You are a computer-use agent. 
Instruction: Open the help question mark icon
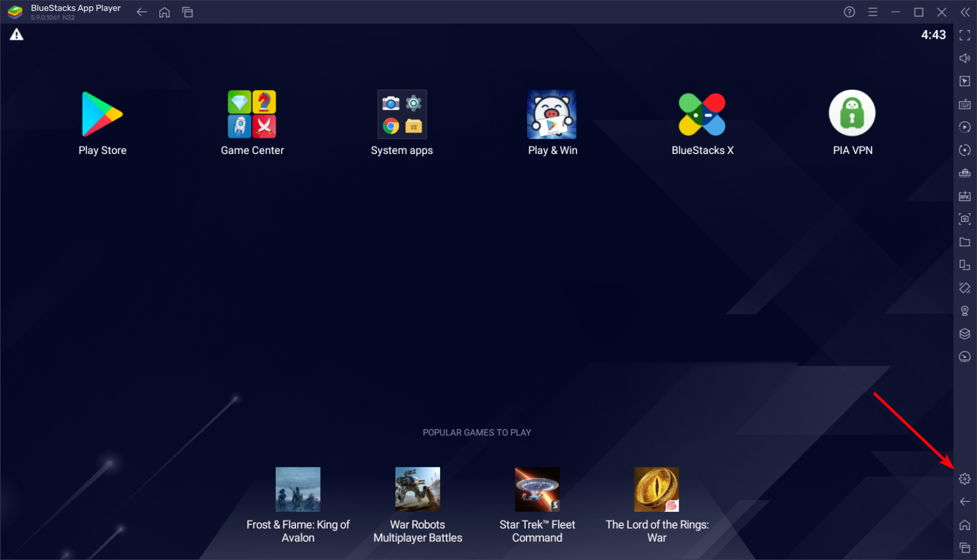coord(849,12)
